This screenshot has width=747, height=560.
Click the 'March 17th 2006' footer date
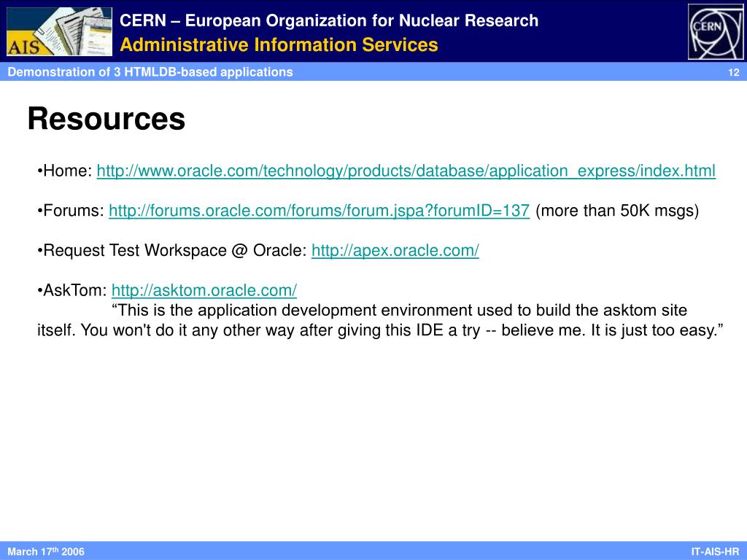pos(46,551)
